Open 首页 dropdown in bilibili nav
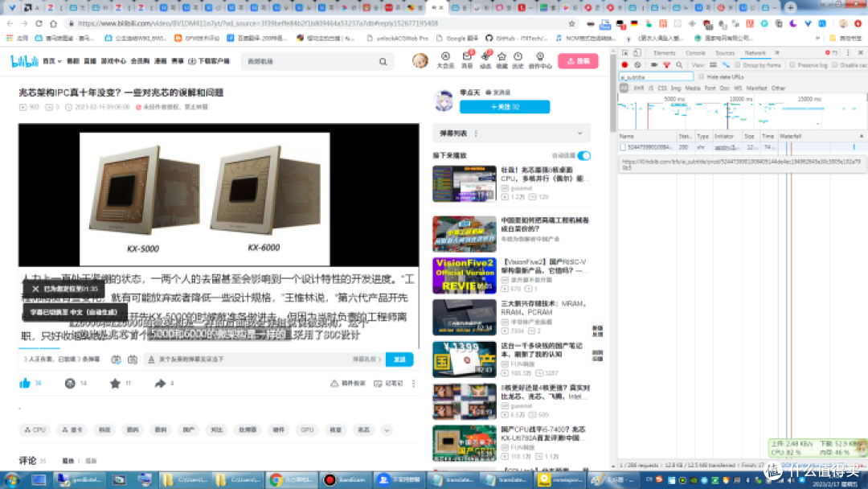Screen dimensions: 868x489 coord(52,61)
